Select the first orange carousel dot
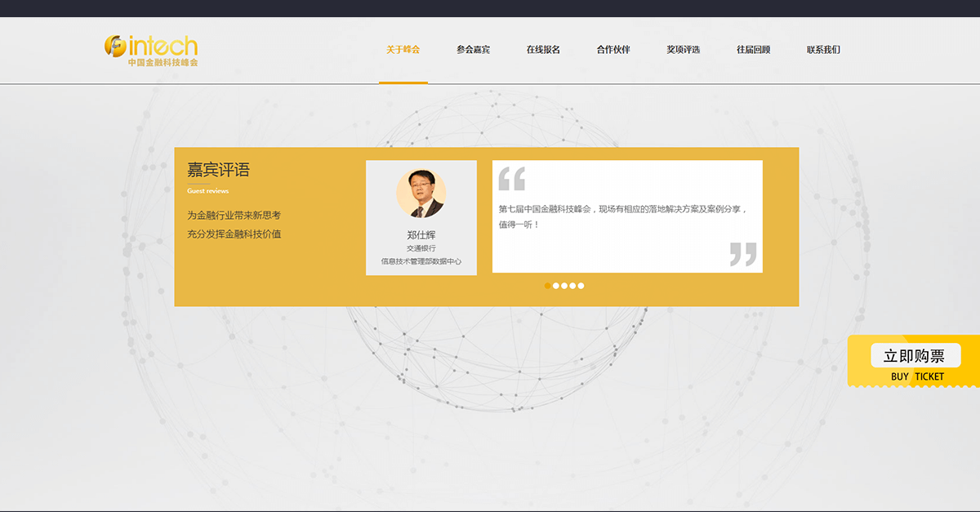 548,286
